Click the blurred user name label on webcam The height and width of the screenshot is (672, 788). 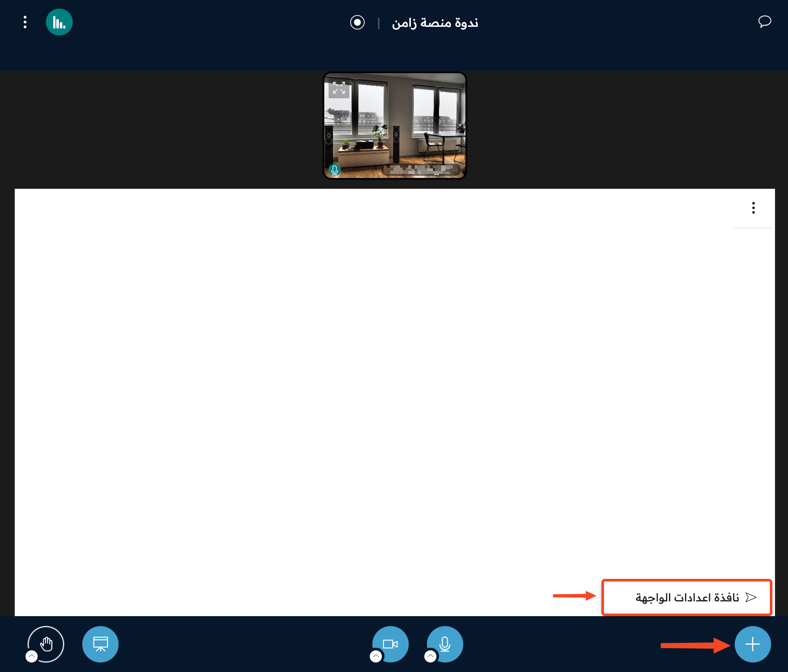pos(422,170)
